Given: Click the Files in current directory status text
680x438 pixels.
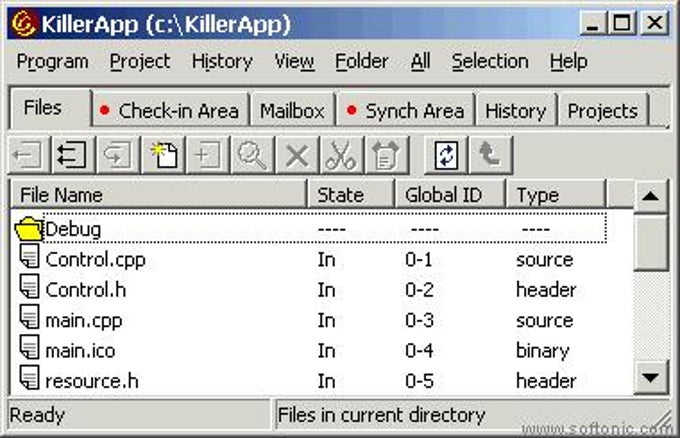Looking at the screenshot, I should click(381, 415).
